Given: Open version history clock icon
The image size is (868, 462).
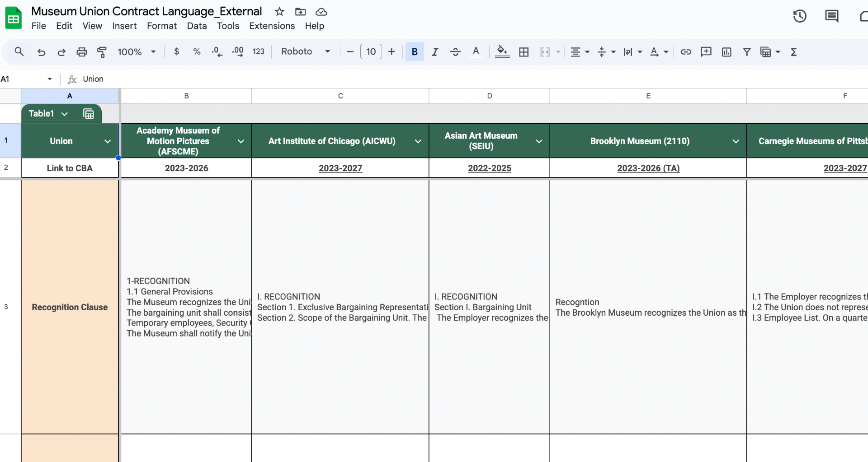Looking at the screenshot, I should (x=800, y=16).
